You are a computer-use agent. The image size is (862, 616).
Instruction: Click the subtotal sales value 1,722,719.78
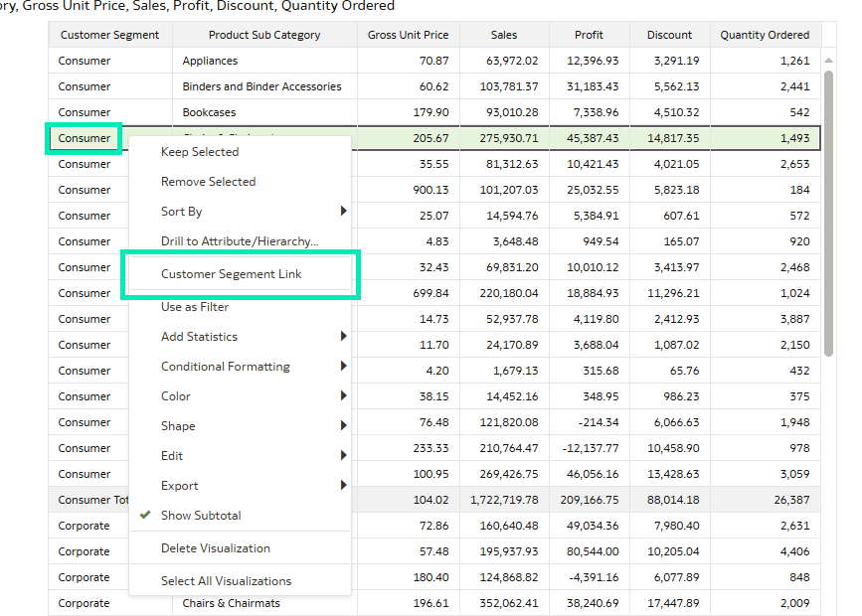(x=504, y=500)
